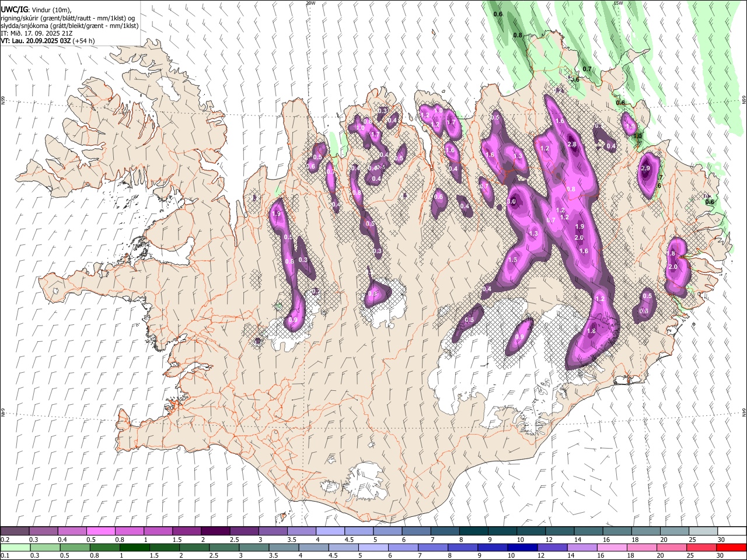This screenshot has width=747, height=560.
Task: Click the 20W longitude label at top
Action: 310,2
